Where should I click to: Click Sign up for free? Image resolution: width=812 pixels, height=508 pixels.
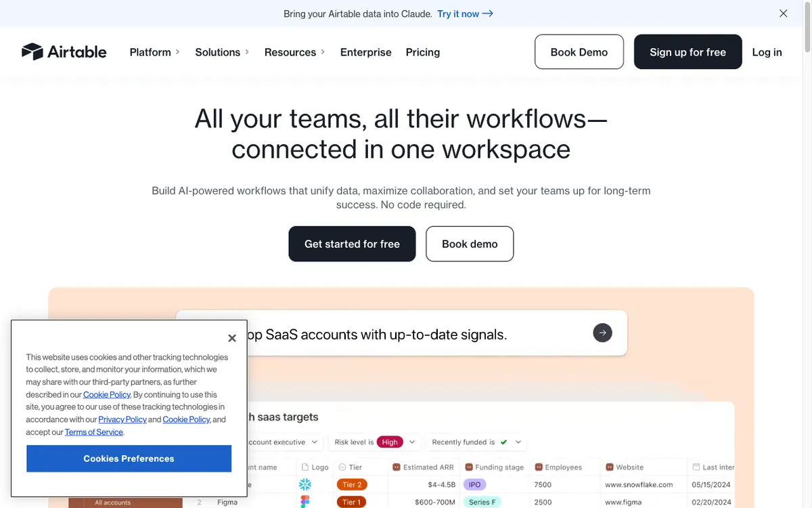(687, 52)
